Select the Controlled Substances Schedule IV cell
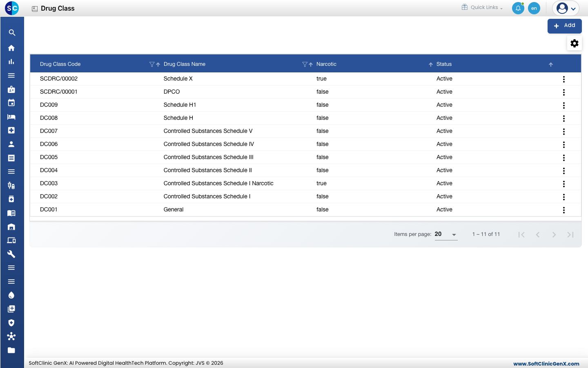 tap(209, 144)
